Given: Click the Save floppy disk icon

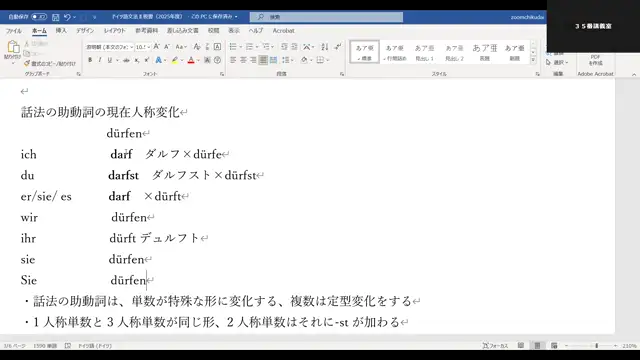Looking at the screenshot, I should 56,17.
